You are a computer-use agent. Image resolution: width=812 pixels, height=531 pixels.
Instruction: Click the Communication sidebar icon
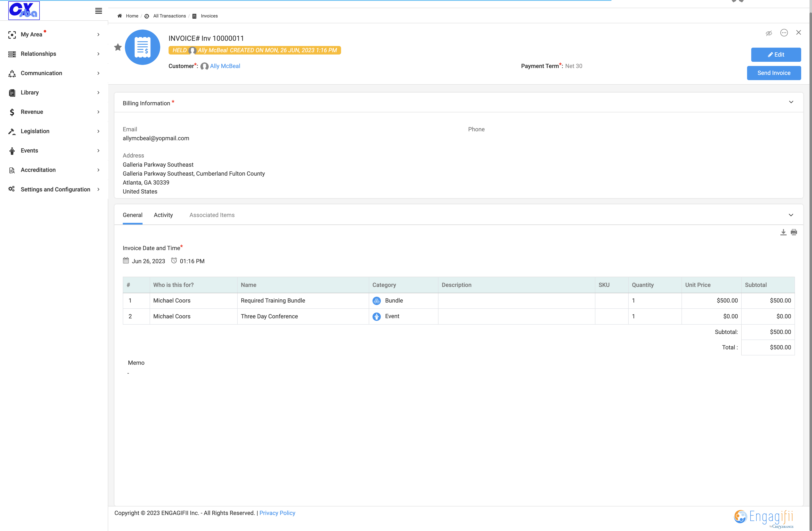click(12, 73)
